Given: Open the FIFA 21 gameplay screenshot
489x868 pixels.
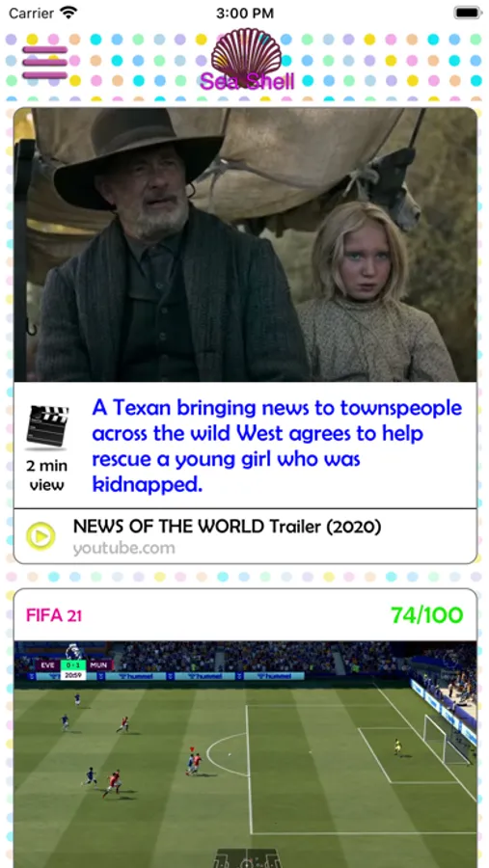Looking at the screenshot, I should pos(245,754).
